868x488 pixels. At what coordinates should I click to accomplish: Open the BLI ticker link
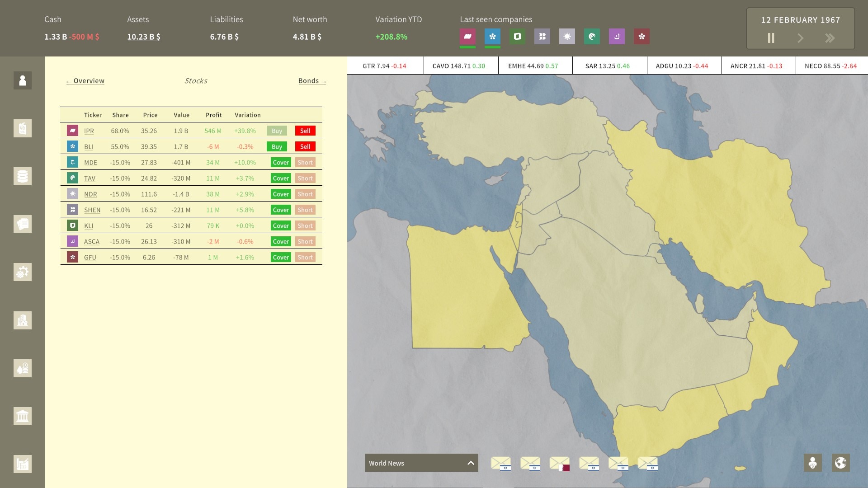tap(89, 147)
